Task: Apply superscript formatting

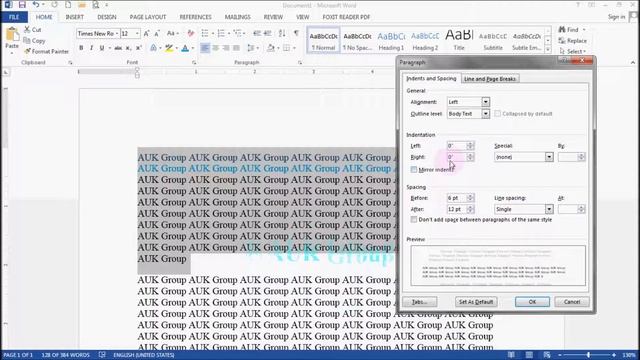Action: (x=139, y=48)
